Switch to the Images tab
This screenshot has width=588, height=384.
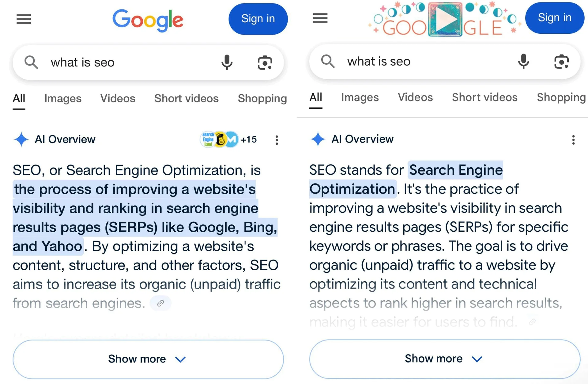point(62,99)
